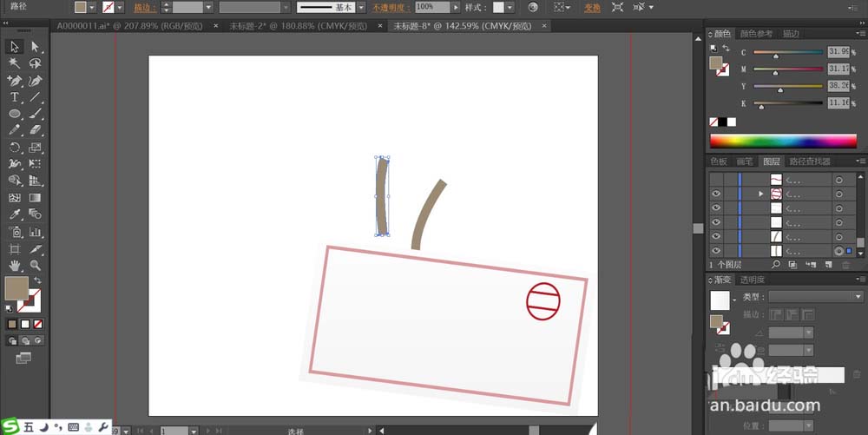Choose the Perspective Grid tool
The image size is (868, 435).
pos(35,181)
